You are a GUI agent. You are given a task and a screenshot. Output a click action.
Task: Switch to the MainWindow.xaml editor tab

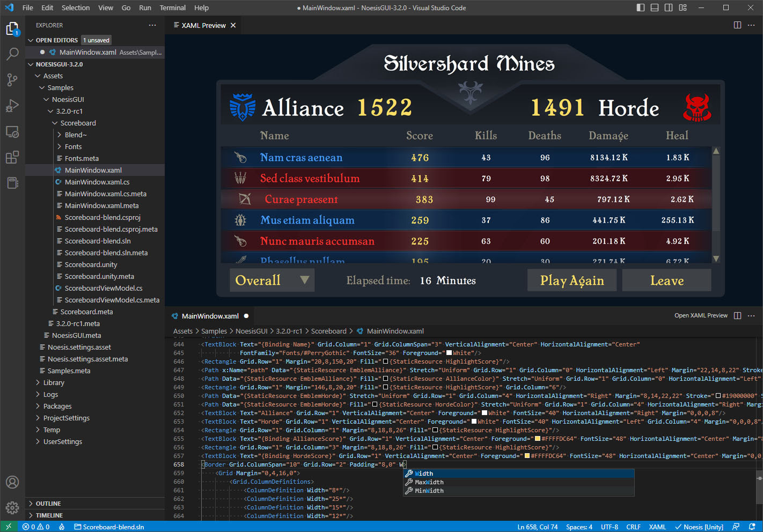tap(210, 316)
